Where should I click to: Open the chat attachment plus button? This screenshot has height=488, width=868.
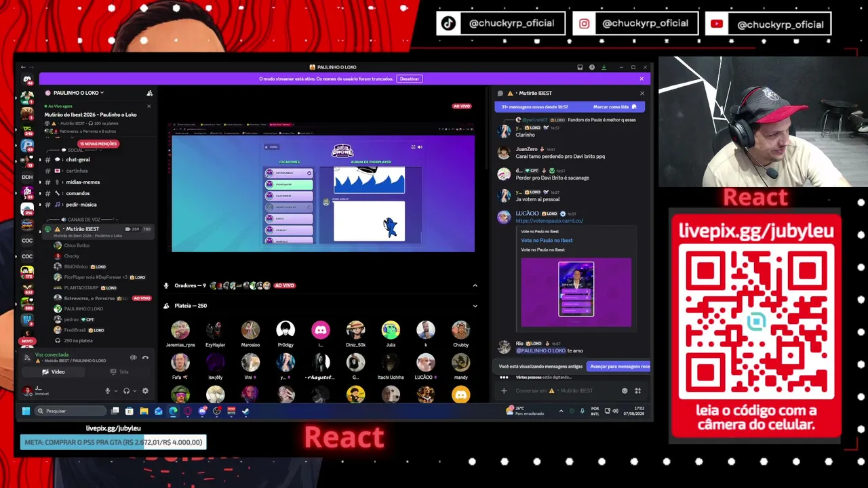coord(504,391)
